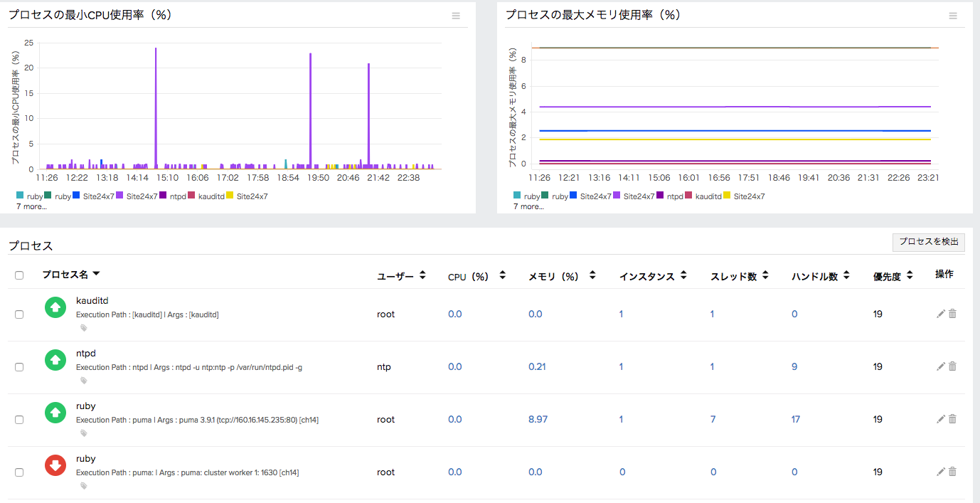Screen dimensions: 980x503
Task: Select the ntpd row checkbox
Action: tap(19, 366)
